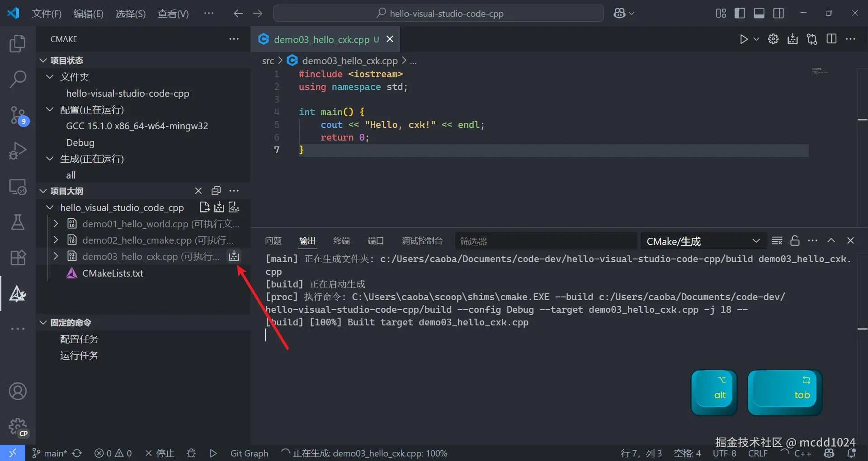868x461 pixels.
Task: Switch to the 端口 panel tab
Action: coord(376,241)
